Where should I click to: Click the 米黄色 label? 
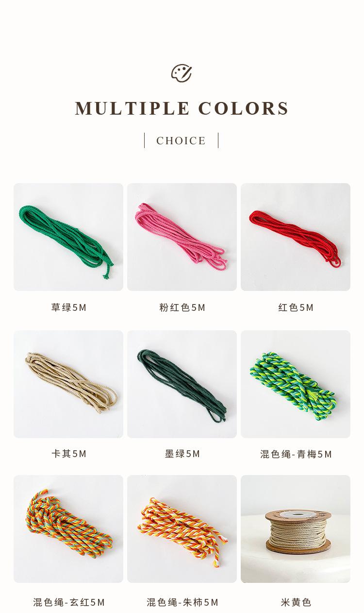point(296,602)
